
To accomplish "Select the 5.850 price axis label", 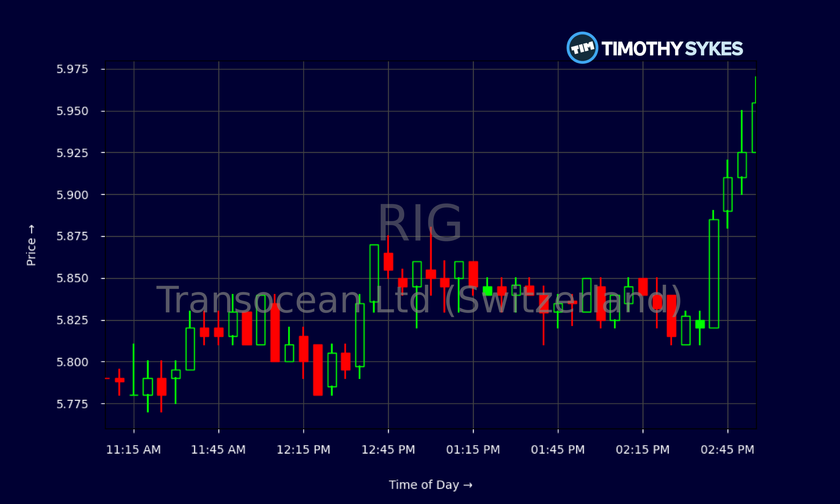I will (x=72, y=279).
